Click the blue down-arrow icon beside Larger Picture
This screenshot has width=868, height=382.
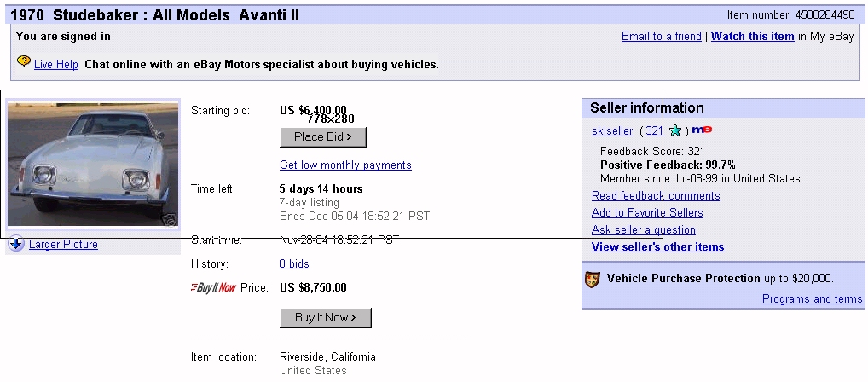pyautogui.click(x=16, y=245)
